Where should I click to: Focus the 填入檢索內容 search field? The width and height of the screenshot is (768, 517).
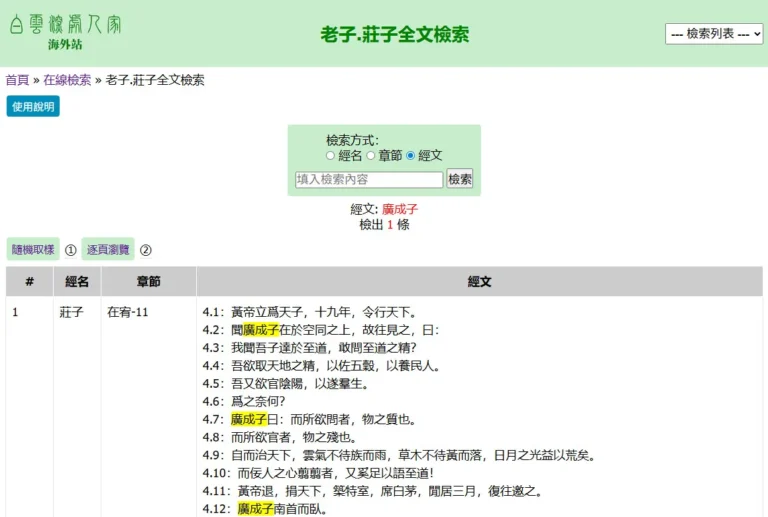click(369, 179)
